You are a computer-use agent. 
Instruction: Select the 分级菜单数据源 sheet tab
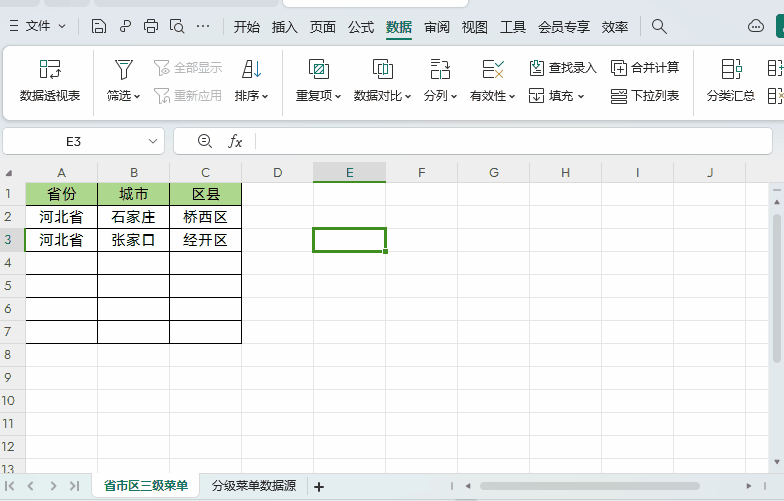pyautogui.click(x=254, y=486)
